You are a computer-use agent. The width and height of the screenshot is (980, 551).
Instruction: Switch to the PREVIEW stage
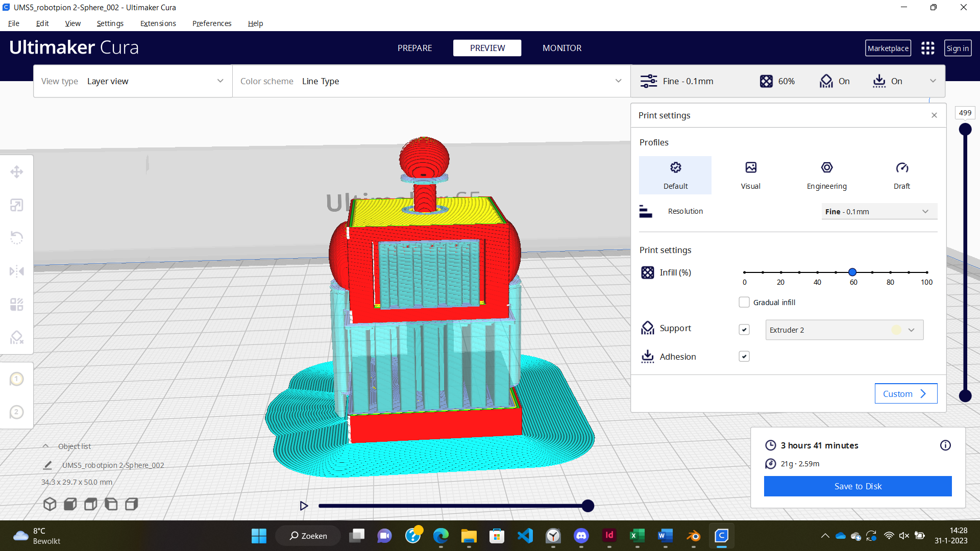(487, 48)
